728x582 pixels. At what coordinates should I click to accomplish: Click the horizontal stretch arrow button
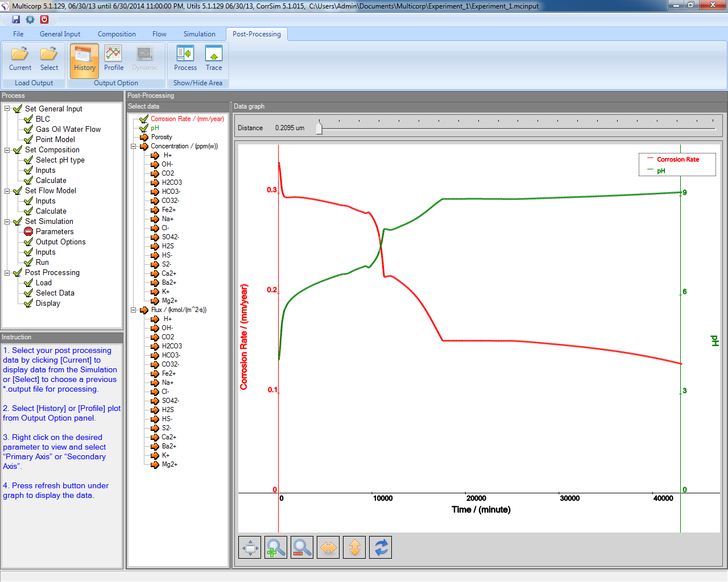328,547
